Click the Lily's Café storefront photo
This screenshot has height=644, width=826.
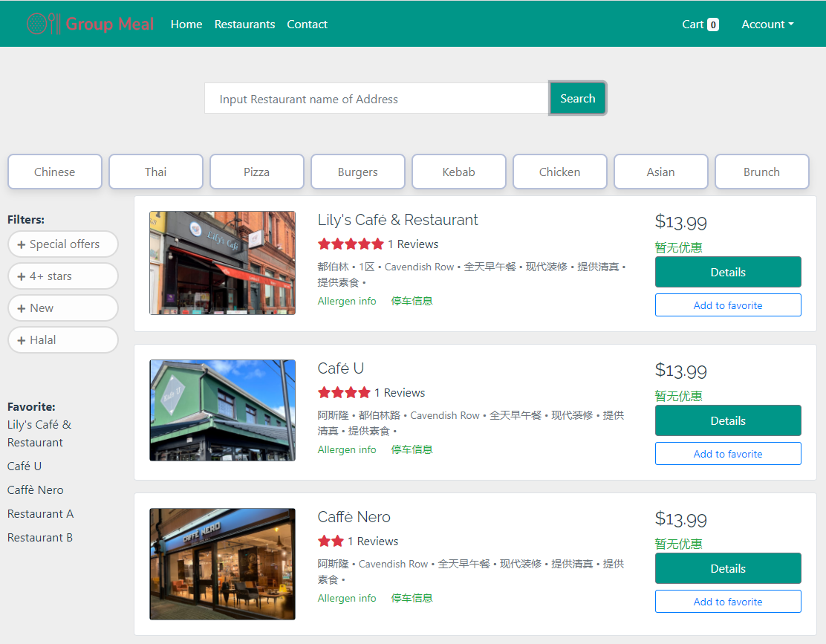222,263
